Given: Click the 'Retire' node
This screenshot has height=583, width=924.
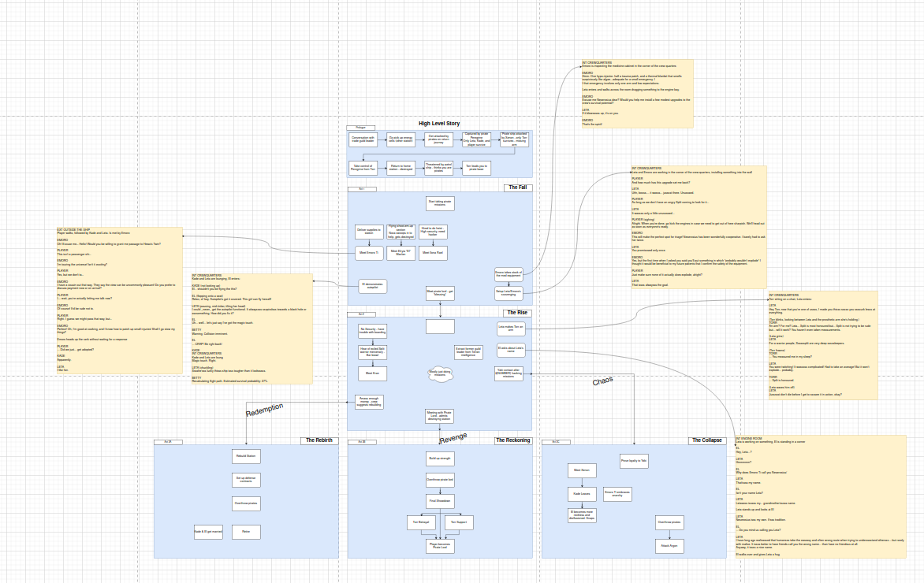Looking at the screenshot, I should coord(246,532).
